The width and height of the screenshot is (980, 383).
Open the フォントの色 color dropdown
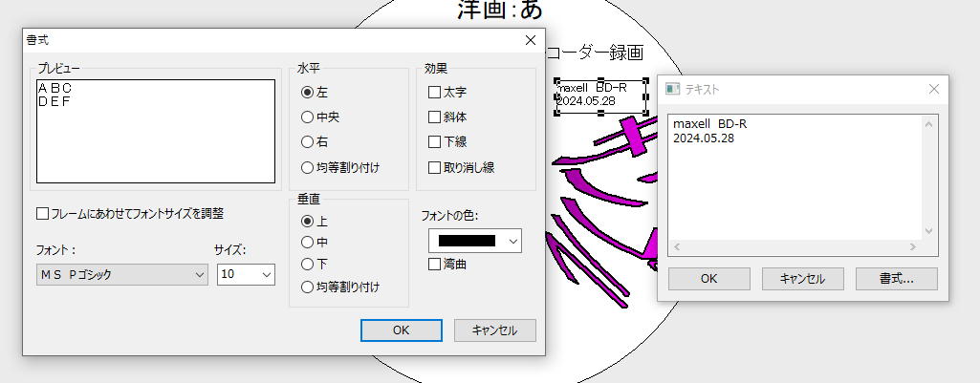point(475,241)
